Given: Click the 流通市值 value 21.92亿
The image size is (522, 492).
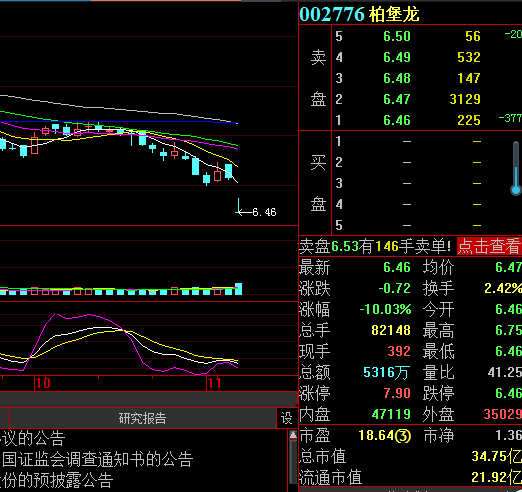Looking at the screenshot, I should 496,477.
